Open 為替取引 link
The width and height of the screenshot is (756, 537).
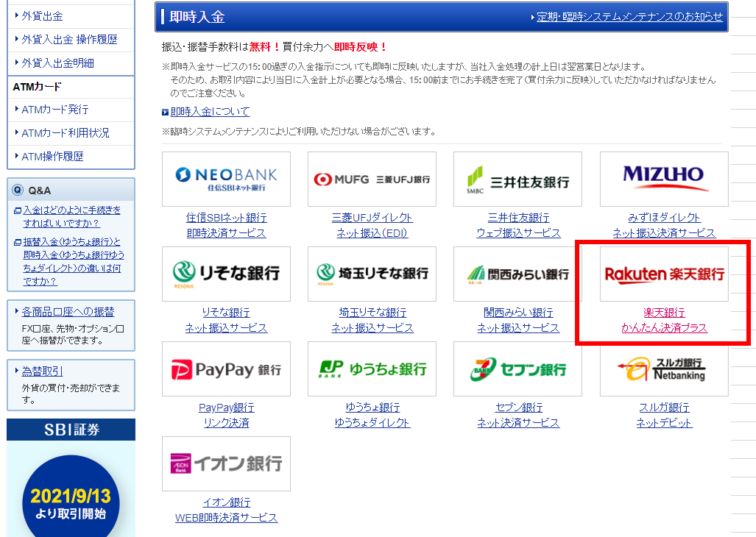pyautogui.click(x=42, y=371)
